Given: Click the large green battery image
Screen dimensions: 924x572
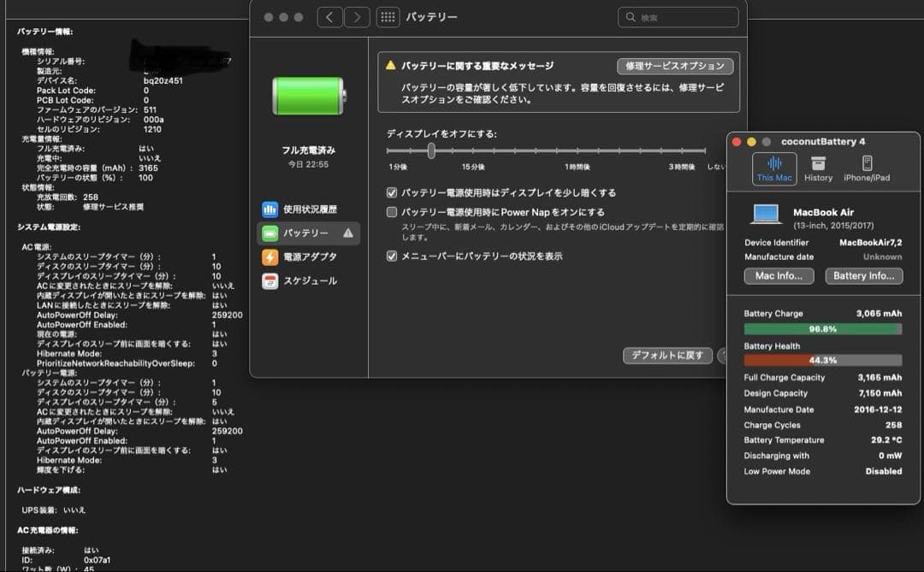Looking at the screenshot, I should click(x=310, y=96).
